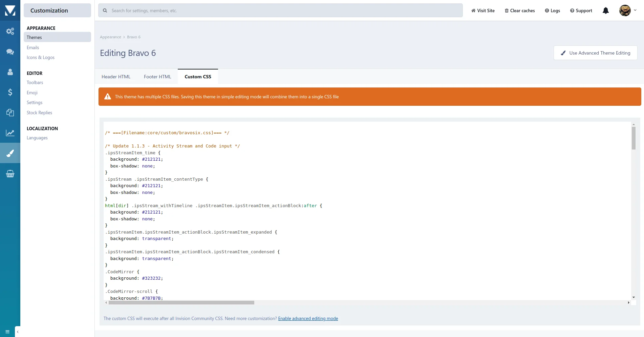Open the System gears icon in sidebar

10,32
